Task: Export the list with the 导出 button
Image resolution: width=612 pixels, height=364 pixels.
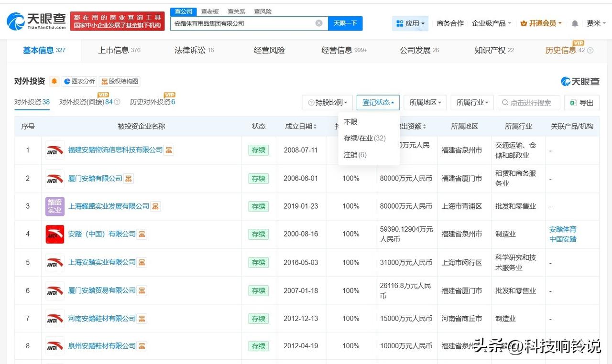Action: click(581, 103)
